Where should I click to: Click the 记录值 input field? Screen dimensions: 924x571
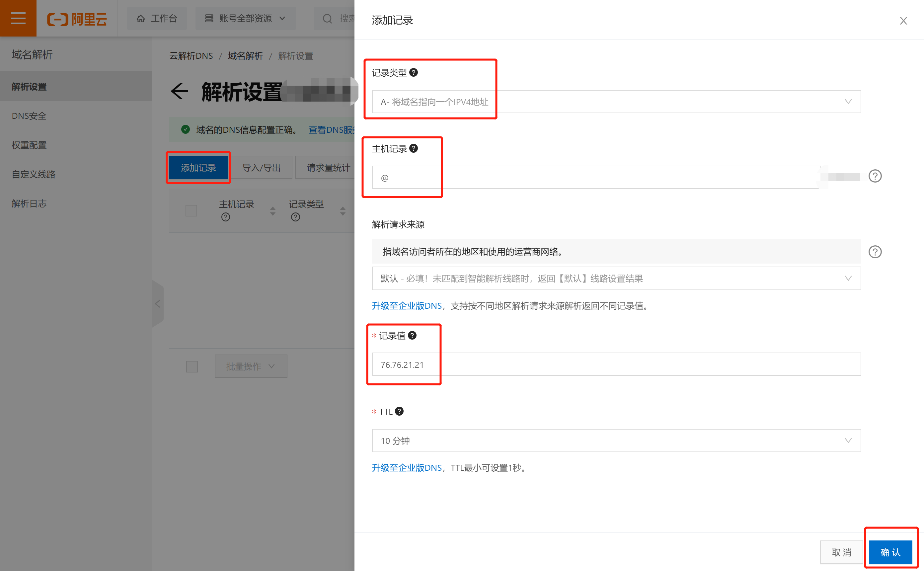tap(616, 365)
